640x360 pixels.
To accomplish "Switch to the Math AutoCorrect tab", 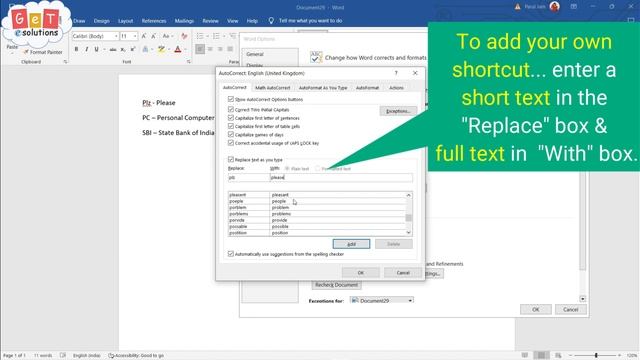I will 272,88.
